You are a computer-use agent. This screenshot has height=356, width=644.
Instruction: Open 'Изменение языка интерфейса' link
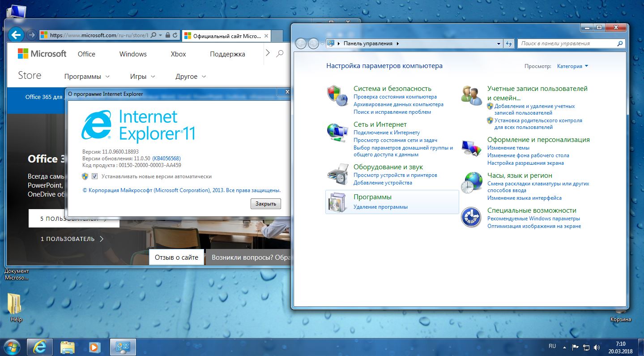(x=525, y=198)
